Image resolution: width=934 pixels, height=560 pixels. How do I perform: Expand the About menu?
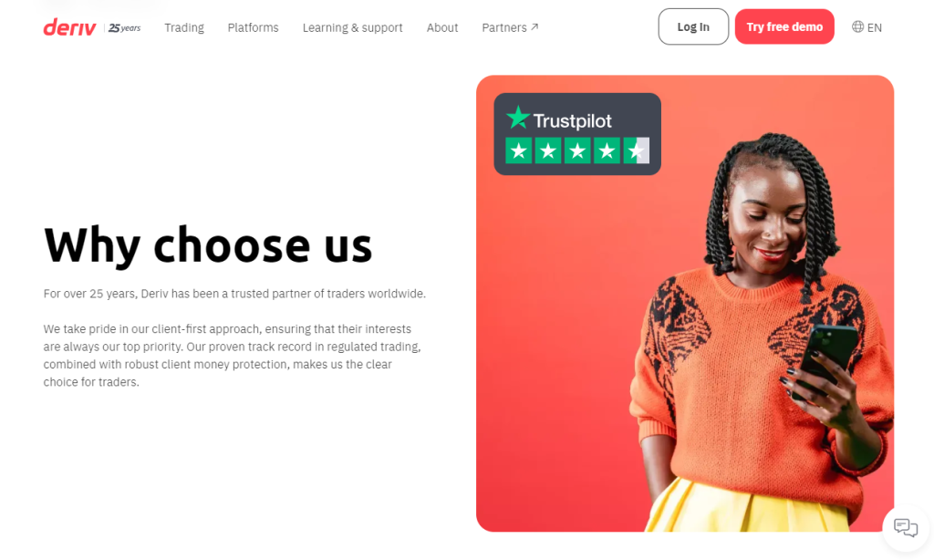[442, 27]
